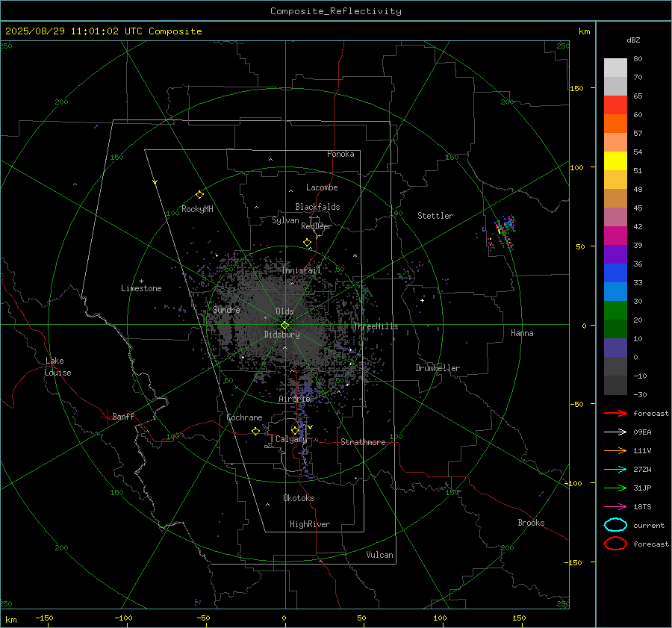
Task: Click the white 09EA arrow icon
Action: pyautogui.click(x=615, y=432)
